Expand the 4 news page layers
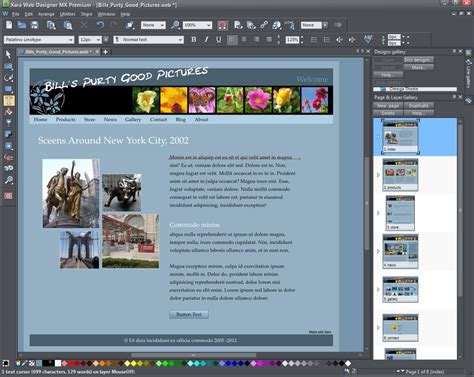This screenshot has height=377, width=474. click(x=378, y=251)
